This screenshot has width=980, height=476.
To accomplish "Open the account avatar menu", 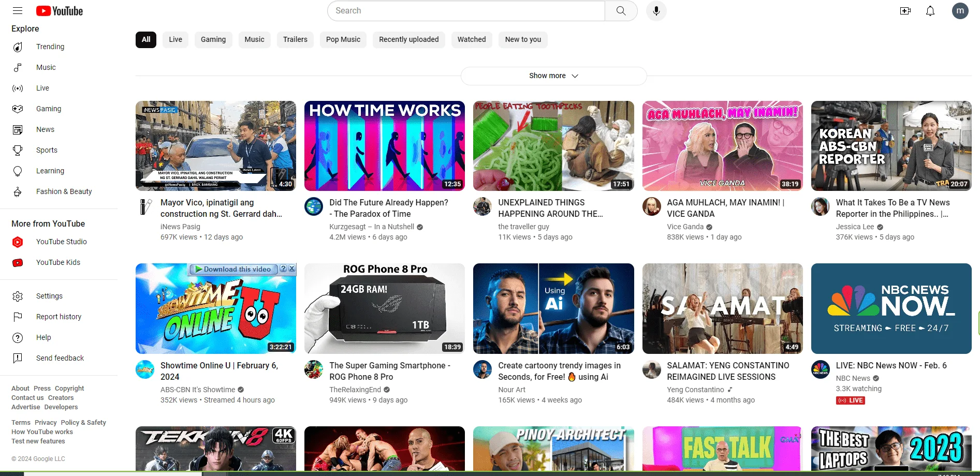I will click(x=960, y=11).
